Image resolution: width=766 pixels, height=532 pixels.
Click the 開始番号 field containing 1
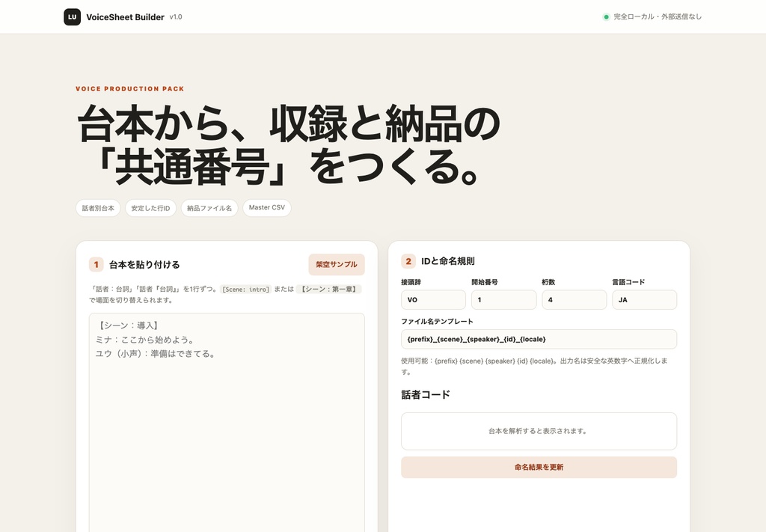pyautogui.click(x=503, y=300)
